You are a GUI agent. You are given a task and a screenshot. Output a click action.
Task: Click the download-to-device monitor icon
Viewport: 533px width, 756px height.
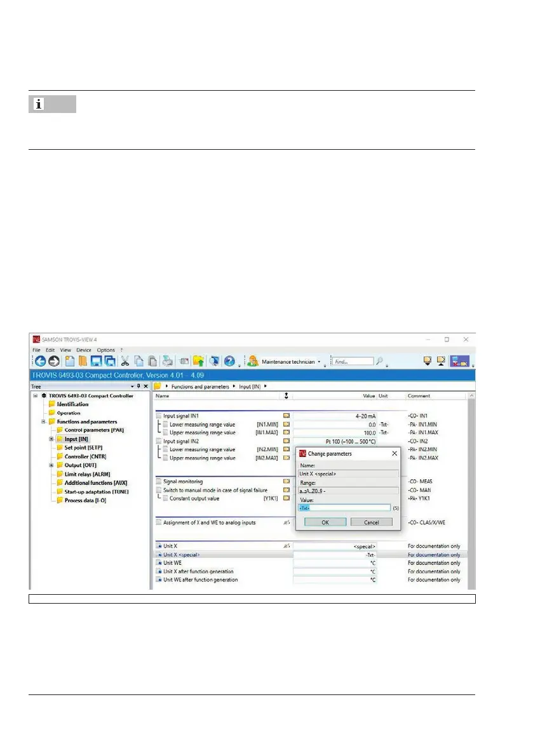point(428,361)
